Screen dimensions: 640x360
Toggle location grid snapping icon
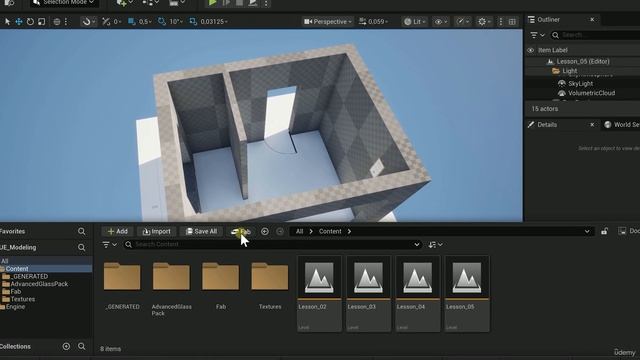106,22
